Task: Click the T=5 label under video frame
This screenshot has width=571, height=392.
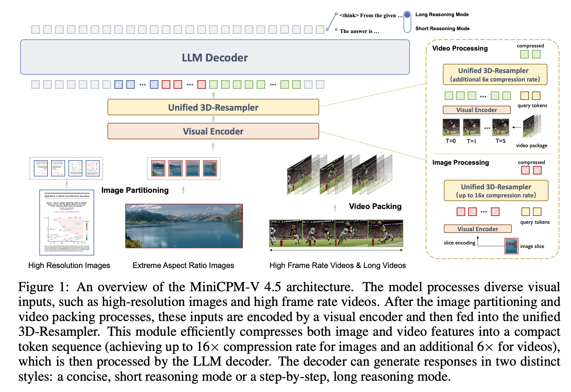Action: click(501, 141)
